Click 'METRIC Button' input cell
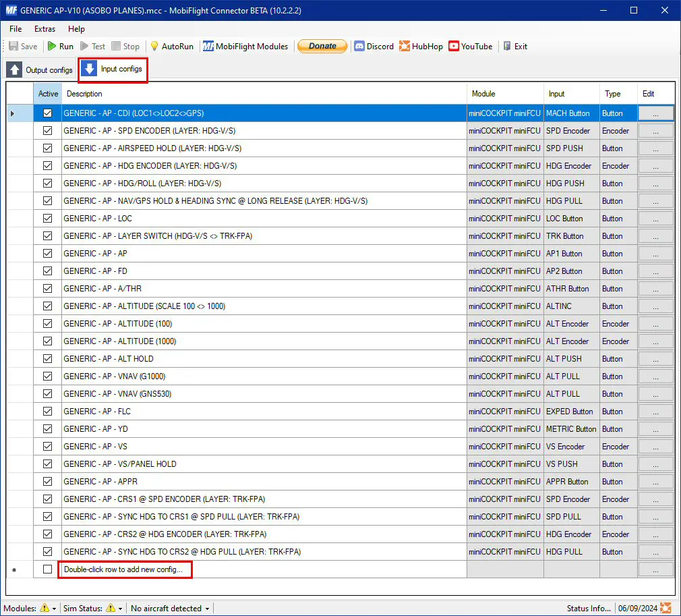 572,428
